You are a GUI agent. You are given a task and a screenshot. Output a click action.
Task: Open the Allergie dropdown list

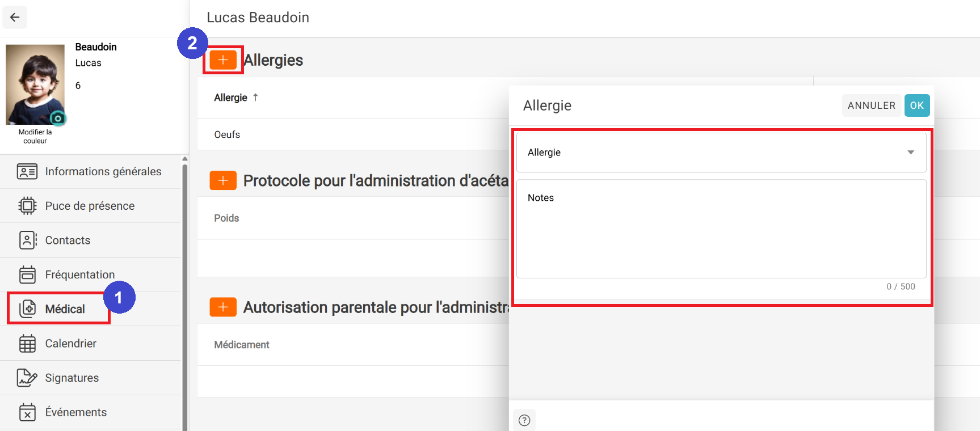point(715,153)
